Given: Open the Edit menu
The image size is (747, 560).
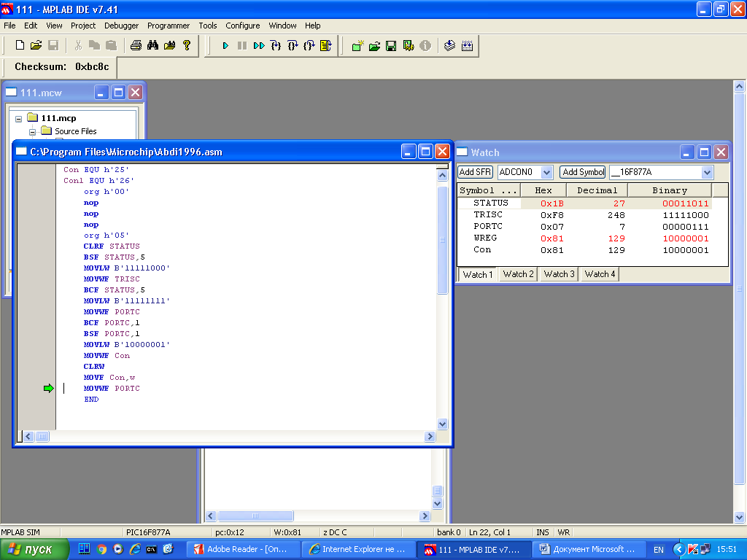Looking at the screenshot, I should point(31,26).
